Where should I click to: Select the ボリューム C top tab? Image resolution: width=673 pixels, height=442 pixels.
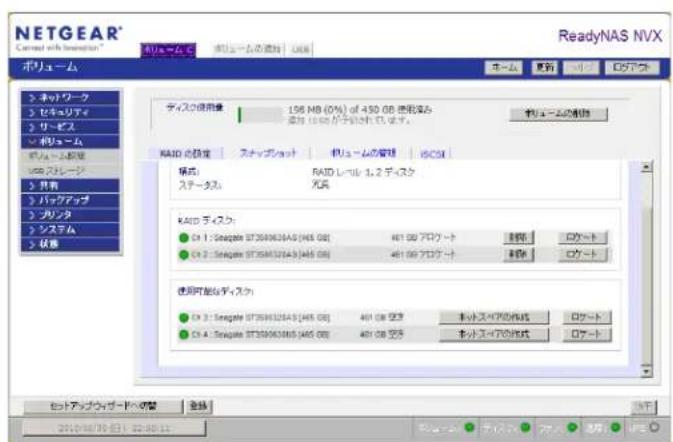[x=168, y=50]
